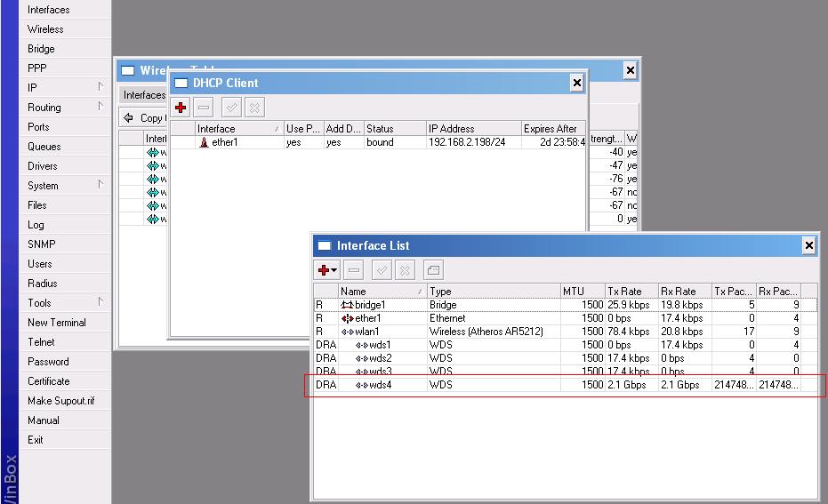Click the Copy arrow icon in Wireless Tables
828x504 pixels.
coord(128,117)
